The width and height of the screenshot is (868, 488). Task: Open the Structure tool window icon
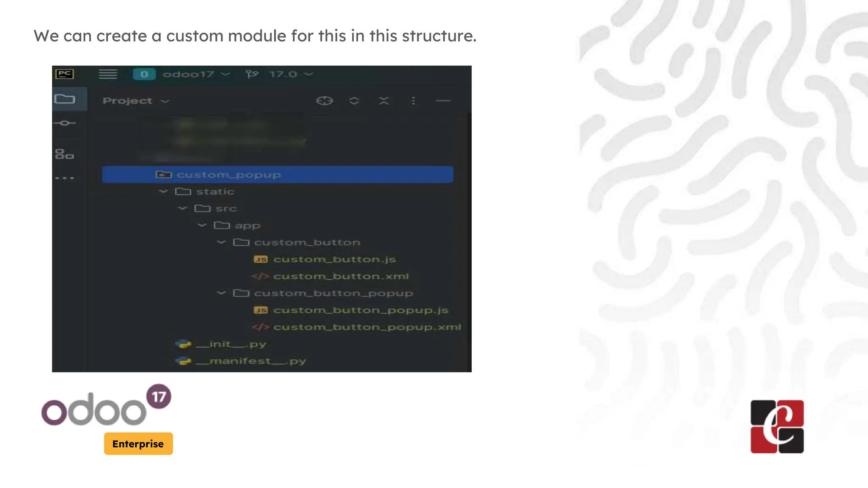64,154
